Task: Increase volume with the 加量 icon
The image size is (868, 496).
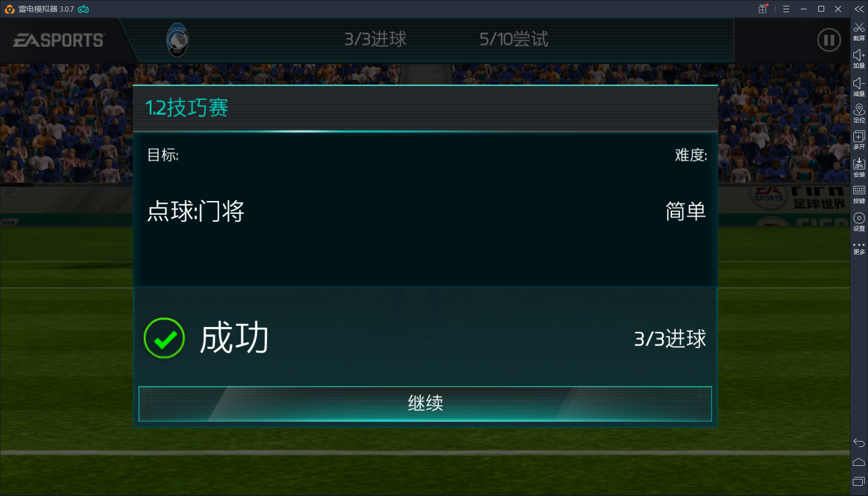Action: coord(859,59)
